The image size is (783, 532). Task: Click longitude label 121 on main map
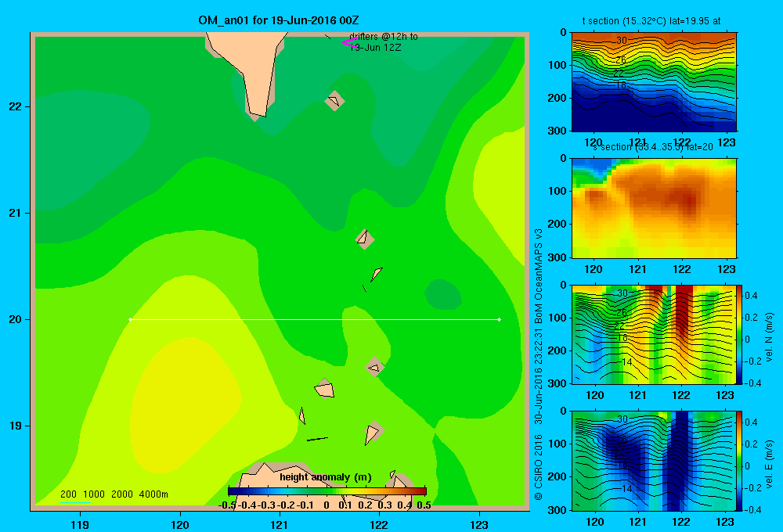(x=280, y=524)
